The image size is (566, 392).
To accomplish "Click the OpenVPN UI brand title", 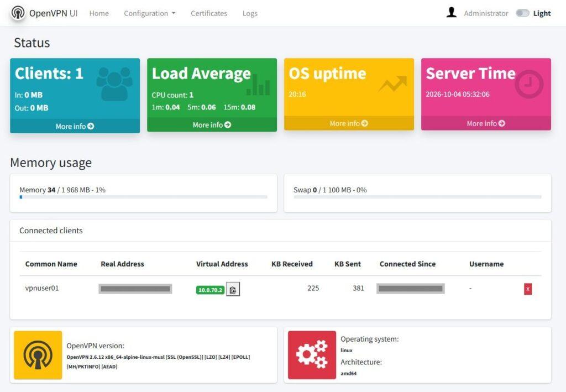I will click(x=54, y=13).
